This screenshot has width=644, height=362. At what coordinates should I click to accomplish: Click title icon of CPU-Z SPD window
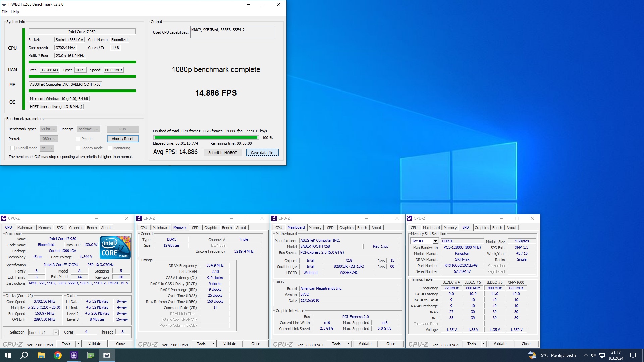point(409,218)
